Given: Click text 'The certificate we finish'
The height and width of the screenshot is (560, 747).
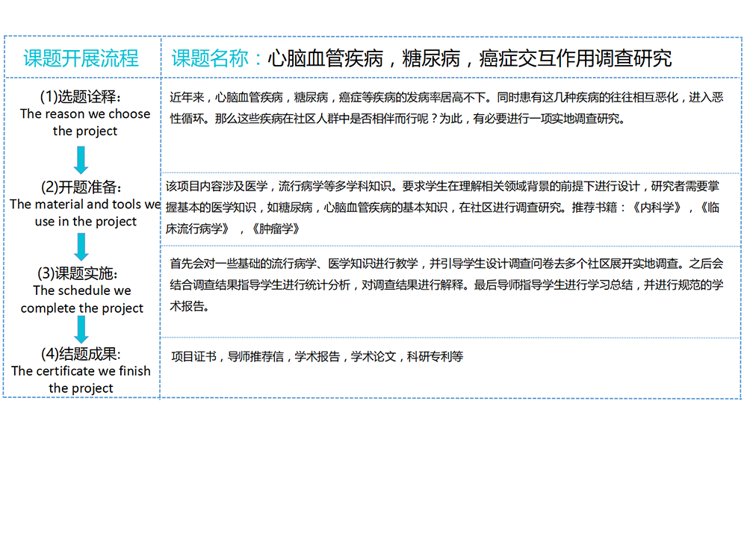Looking at the screenshot, I should [x=81, y=371].
